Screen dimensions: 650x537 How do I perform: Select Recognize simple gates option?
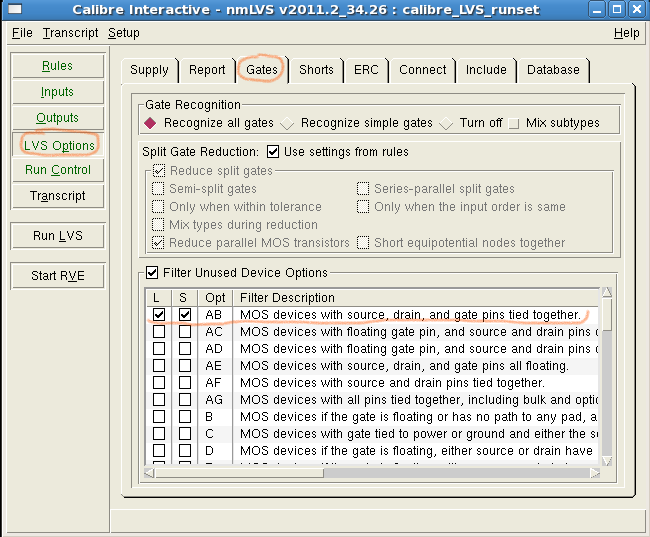tap(357, 123)
